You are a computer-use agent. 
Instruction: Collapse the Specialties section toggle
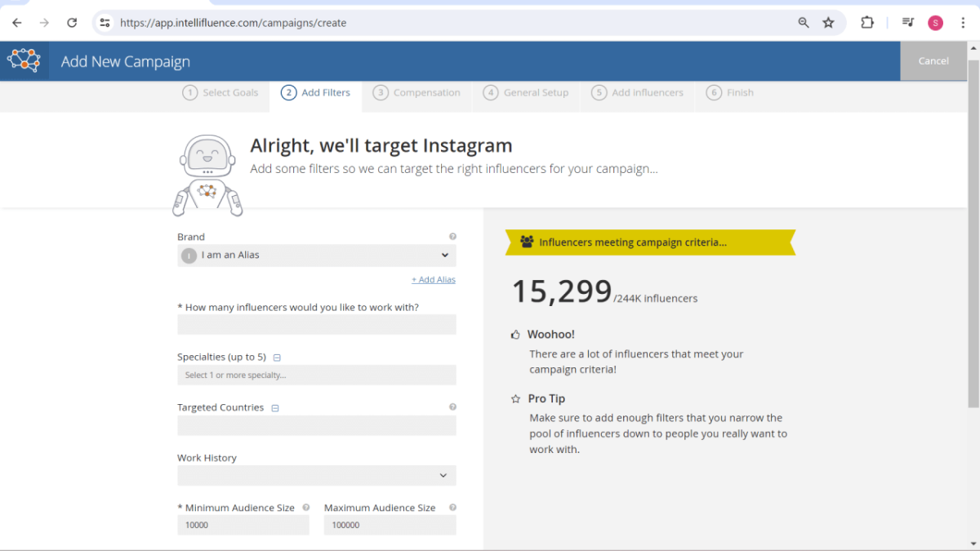[x=277, y=358]
